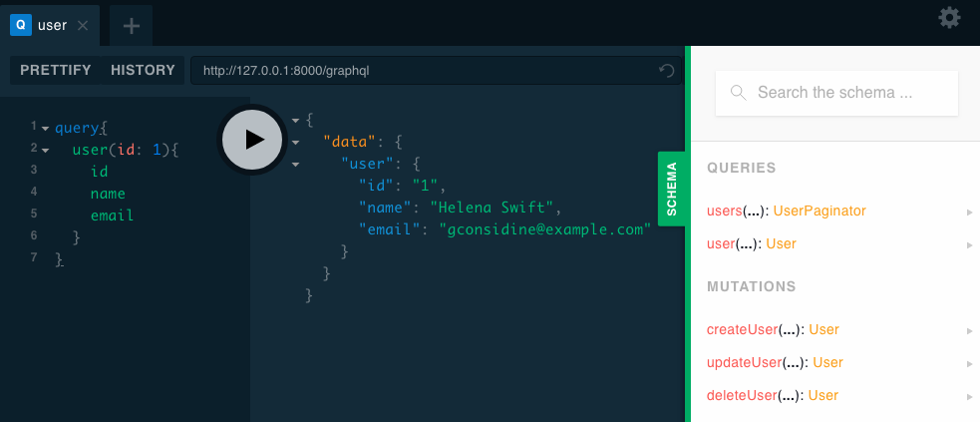Open settings via the gear icon
This screenshot has width=980, height=422.
coord(949,18)
